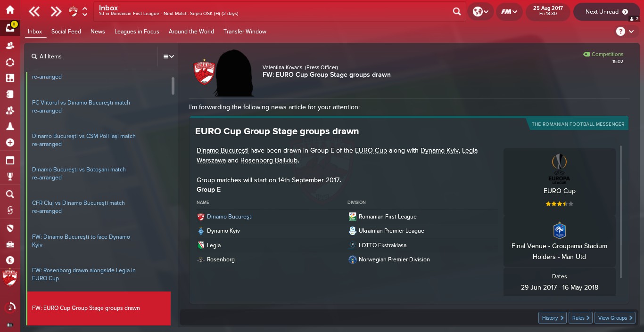Click the All Items search field

click(92, 57)
